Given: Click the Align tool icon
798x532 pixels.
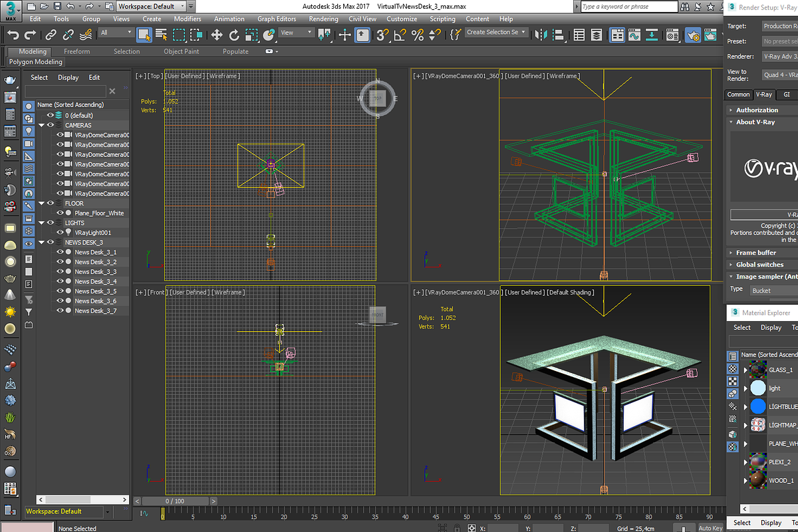Looking at the screenshot, I should (559, 35).
